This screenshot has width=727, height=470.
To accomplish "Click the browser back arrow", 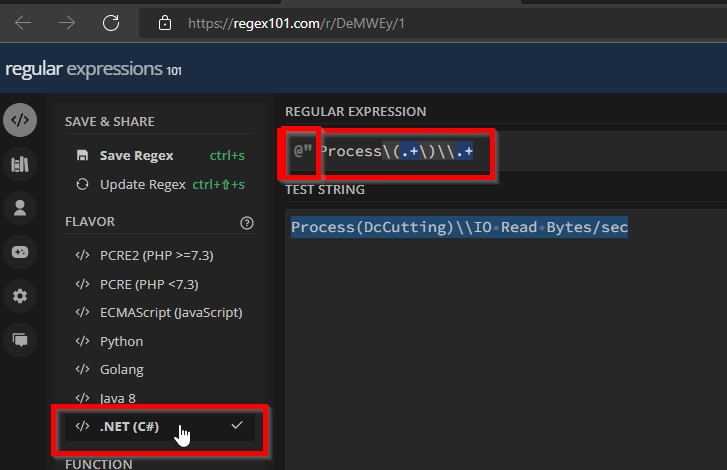I will pyautogui.click(x=23, y=23).
